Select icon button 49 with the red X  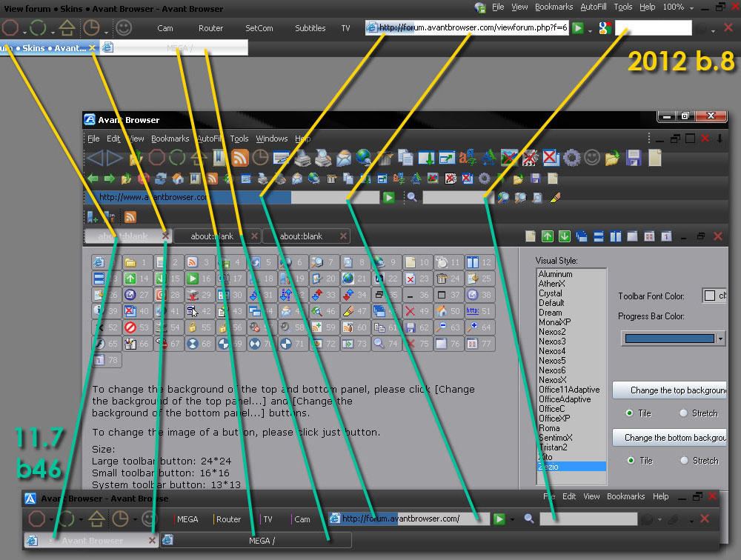(x=417, y=311)
